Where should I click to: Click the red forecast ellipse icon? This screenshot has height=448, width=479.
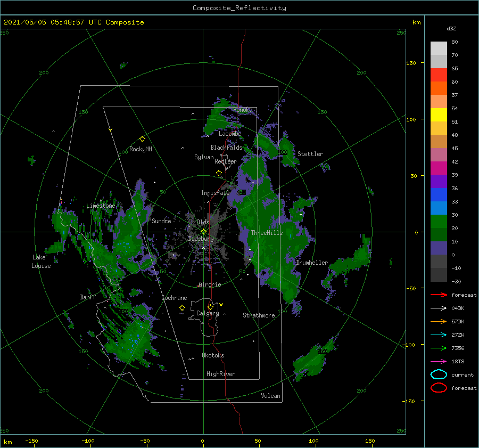pyautogui.click(x=439, y=388)
